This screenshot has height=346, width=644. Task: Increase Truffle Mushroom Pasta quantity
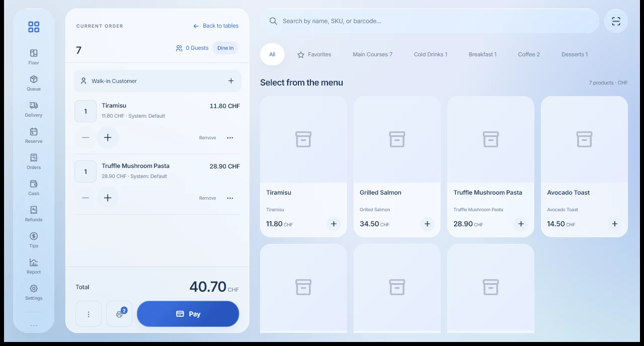(108, 198)
